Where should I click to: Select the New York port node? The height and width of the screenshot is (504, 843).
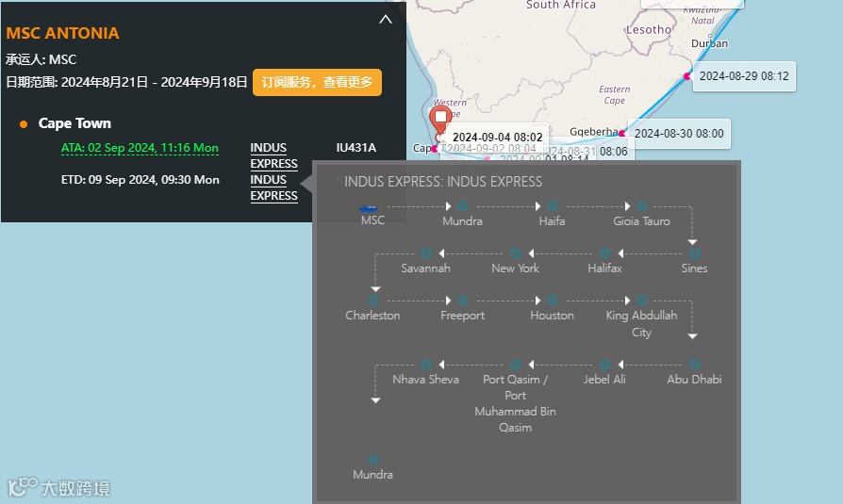point(516,253)
